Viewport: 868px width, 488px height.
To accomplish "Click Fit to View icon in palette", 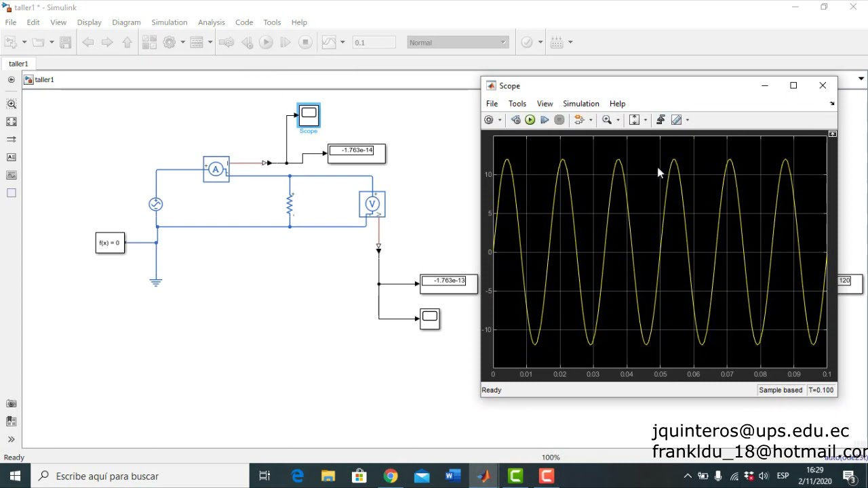I will (x=11, y=122).
